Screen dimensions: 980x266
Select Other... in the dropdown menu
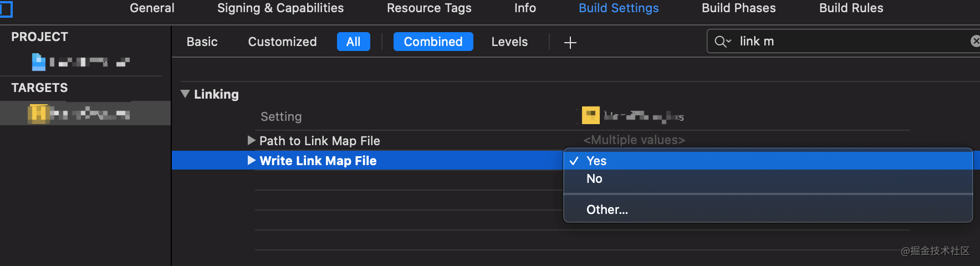coord(607,209)
